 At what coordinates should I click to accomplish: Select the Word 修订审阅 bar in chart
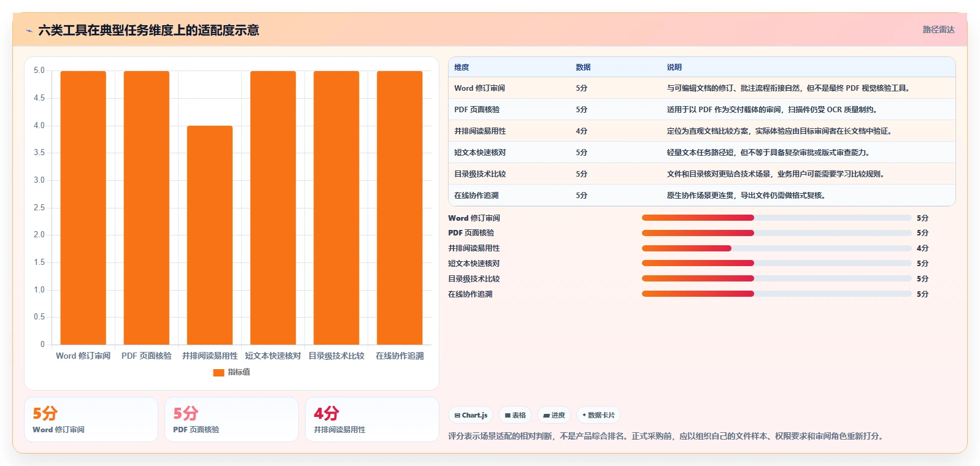(x=83, y=208)
